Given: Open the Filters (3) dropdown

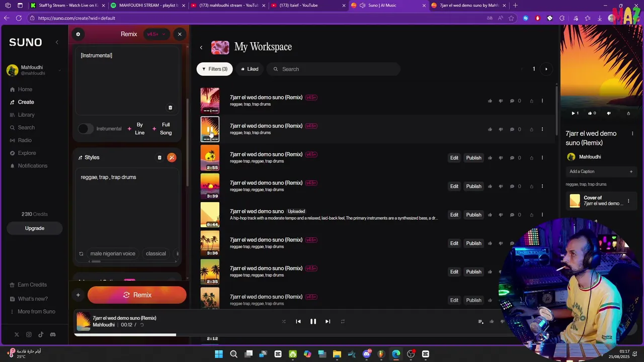Looking at the screenshot, I should point(215,69).
